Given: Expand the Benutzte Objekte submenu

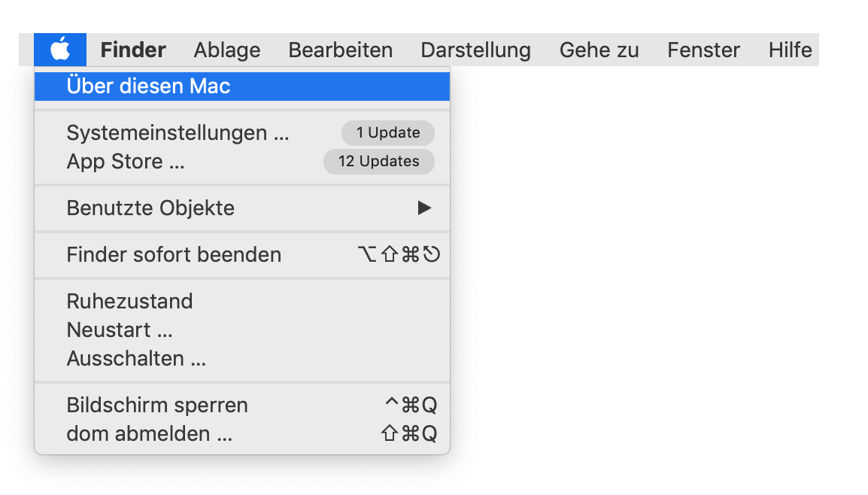Looking at the screenshot, I should 150,208.
